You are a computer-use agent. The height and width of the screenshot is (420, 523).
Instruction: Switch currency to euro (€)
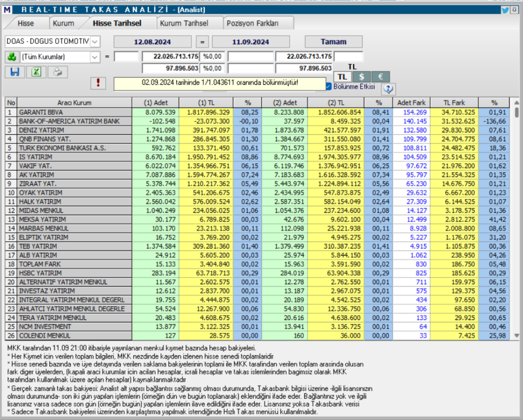point(381,77)
